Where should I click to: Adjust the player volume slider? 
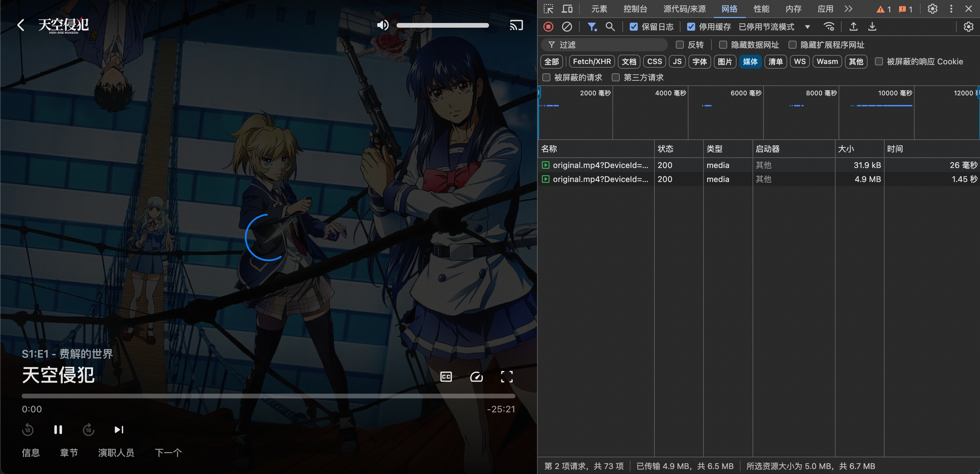(x=442, y=25)
